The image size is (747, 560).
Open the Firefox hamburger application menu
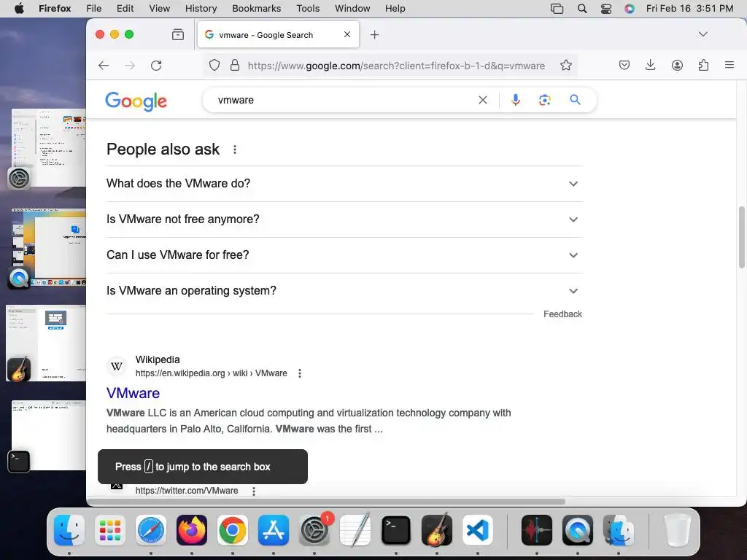coord(729,65)
